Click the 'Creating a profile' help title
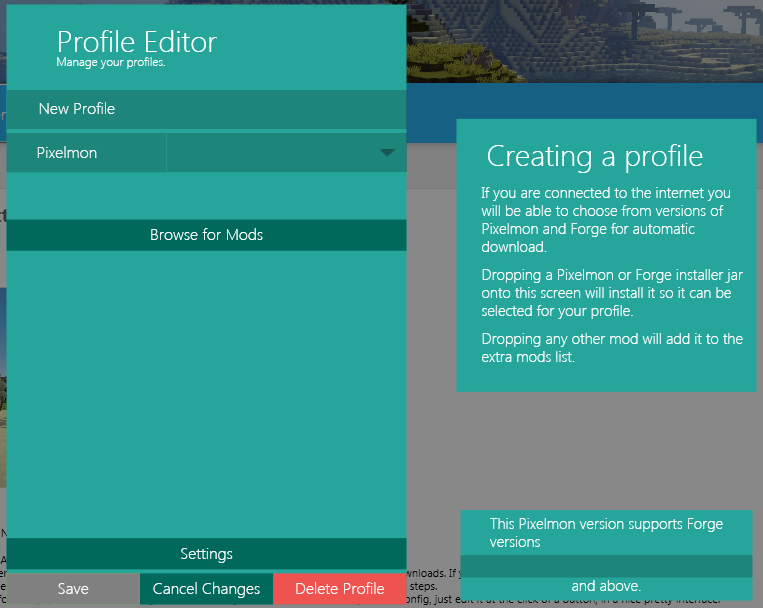The image size is (763, 608). click(595, 156)
